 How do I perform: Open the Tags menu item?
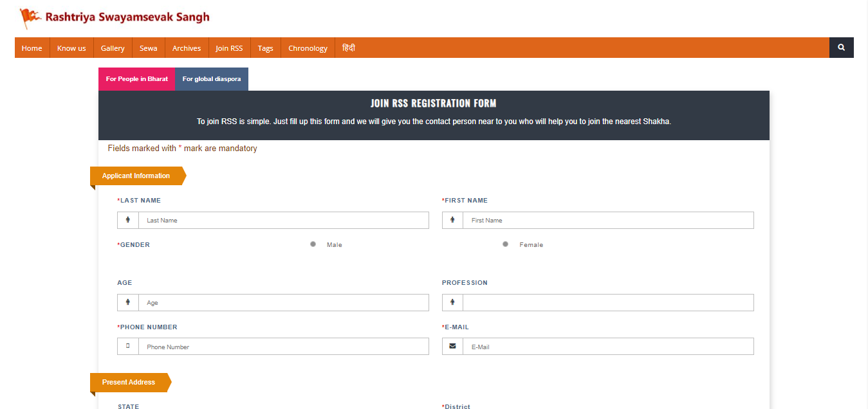266,48
